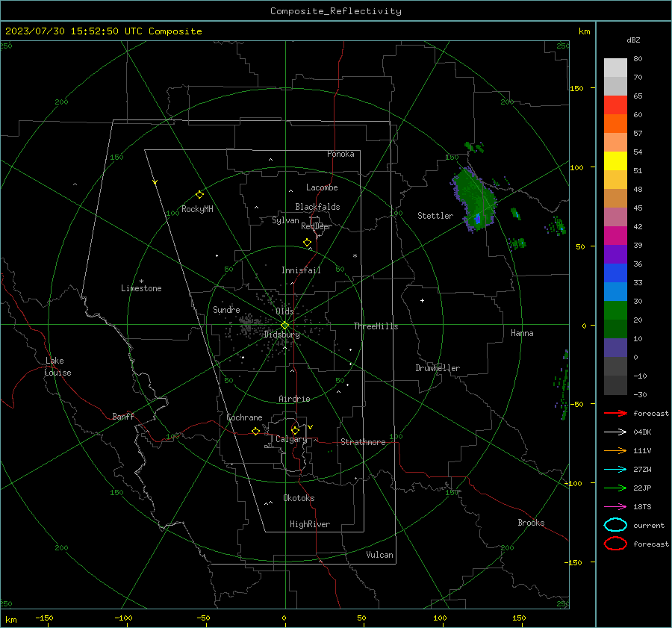The width and height of the screenshot is (672, 628).
Task: Click the yellow diamond marker near RockyMH
Action: pyautogui.click(x=199, y=195)
